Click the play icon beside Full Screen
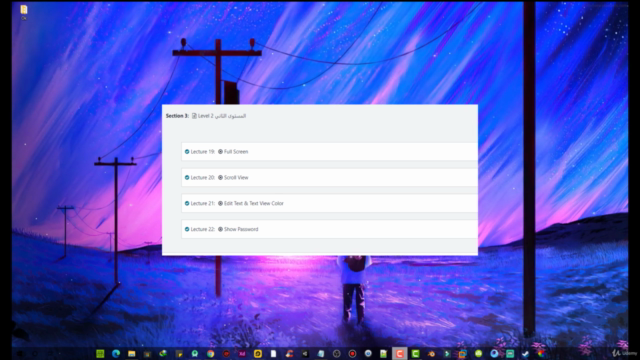 220,151
